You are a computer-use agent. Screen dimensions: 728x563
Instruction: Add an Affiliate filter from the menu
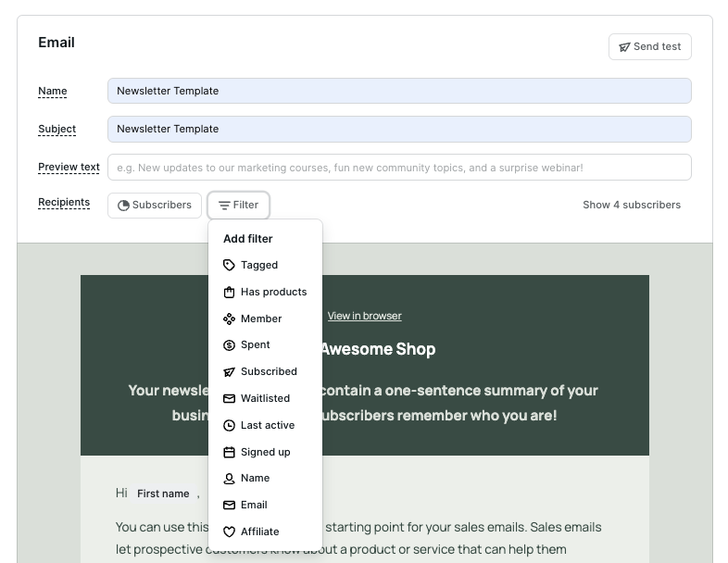pyautogui.click(x=265, y=532)
